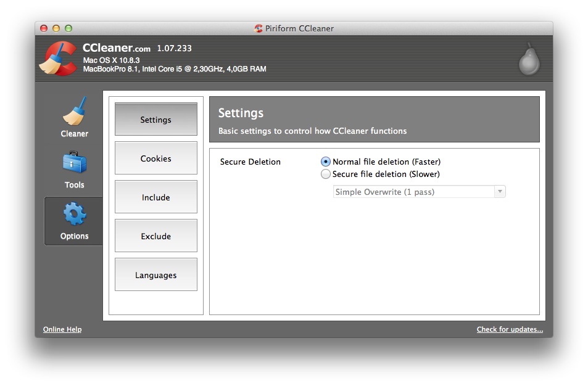
Task: Click the CCleaner.com header title
Action: [116, 48]
